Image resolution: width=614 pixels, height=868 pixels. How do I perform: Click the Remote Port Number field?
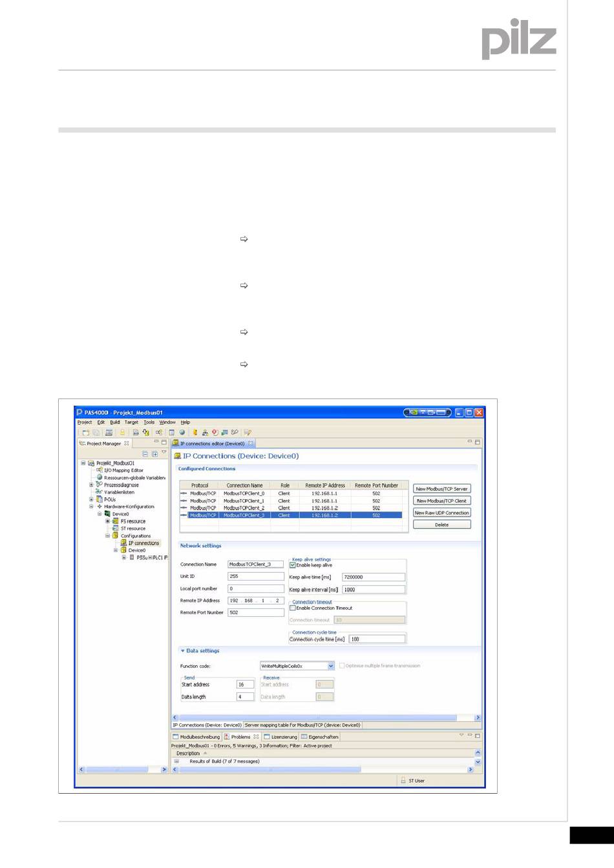[256, 612]
